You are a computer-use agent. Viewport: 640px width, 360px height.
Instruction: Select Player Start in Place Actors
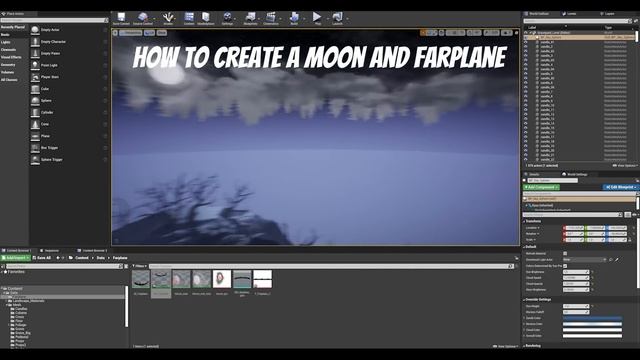[x=50, y=77]
